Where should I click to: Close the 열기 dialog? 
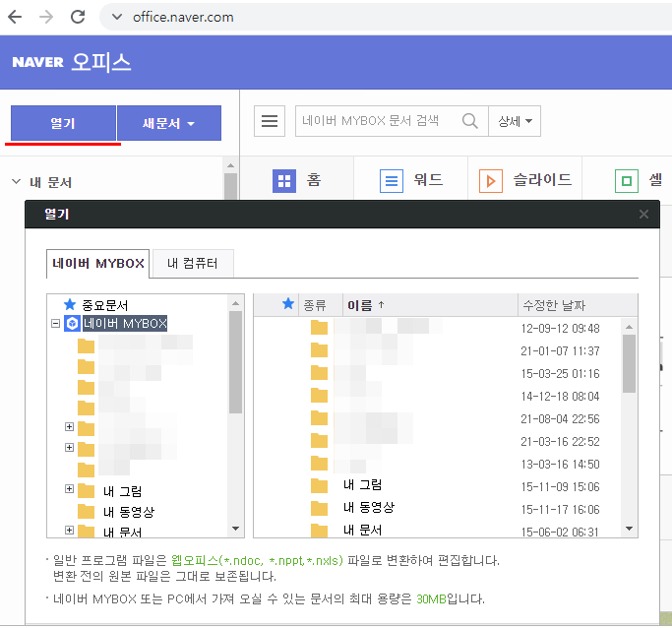pos(643,214)
